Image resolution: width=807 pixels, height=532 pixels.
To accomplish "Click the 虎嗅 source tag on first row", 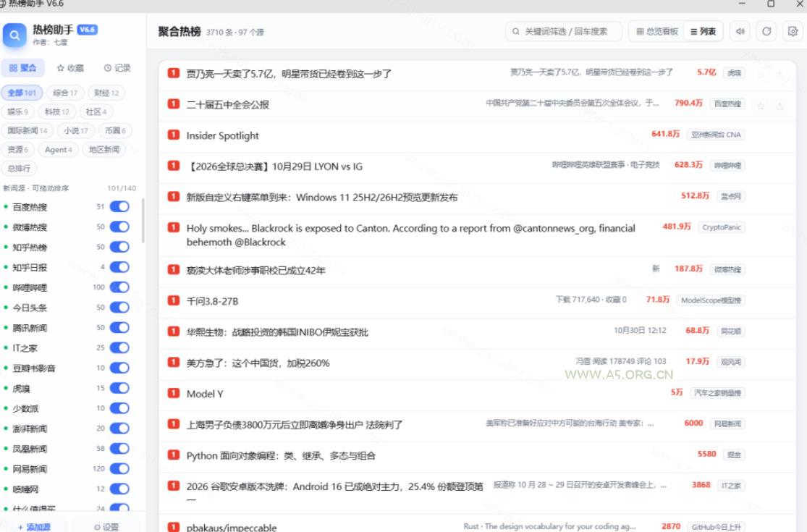I will (x=734, y=73).
